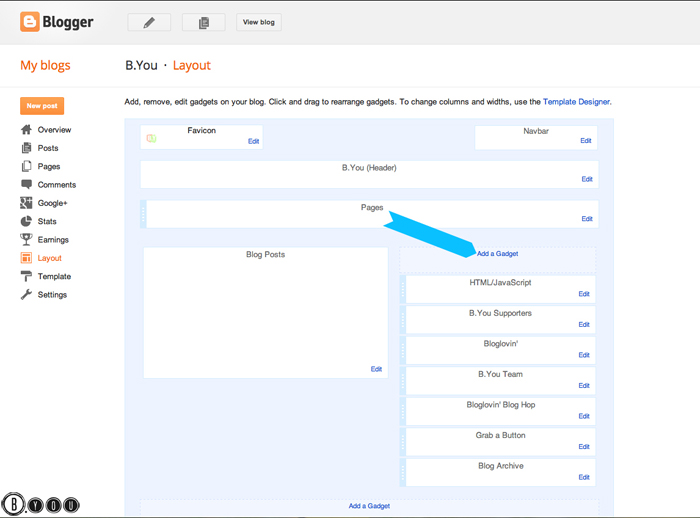The width and height of the screenshot is (700, 518).
Task: Edit the Blog Posts gadget
Action: pos(376,369)
